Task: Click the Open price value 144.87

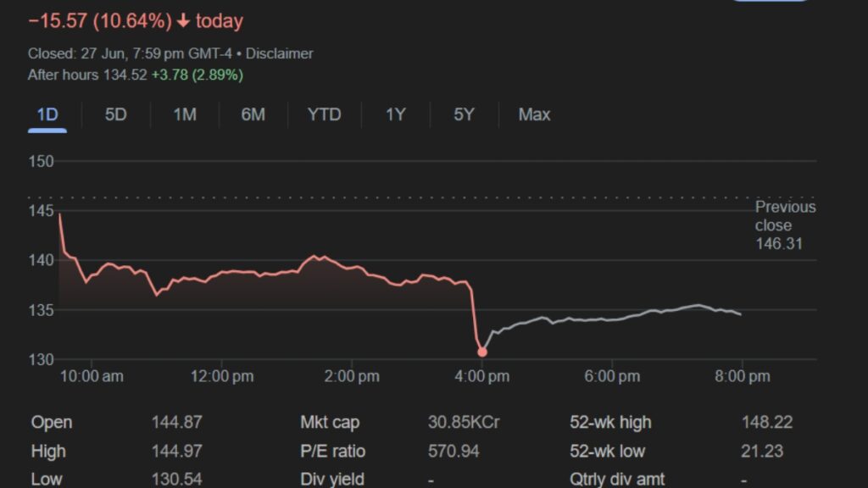Action: point(177,422)
